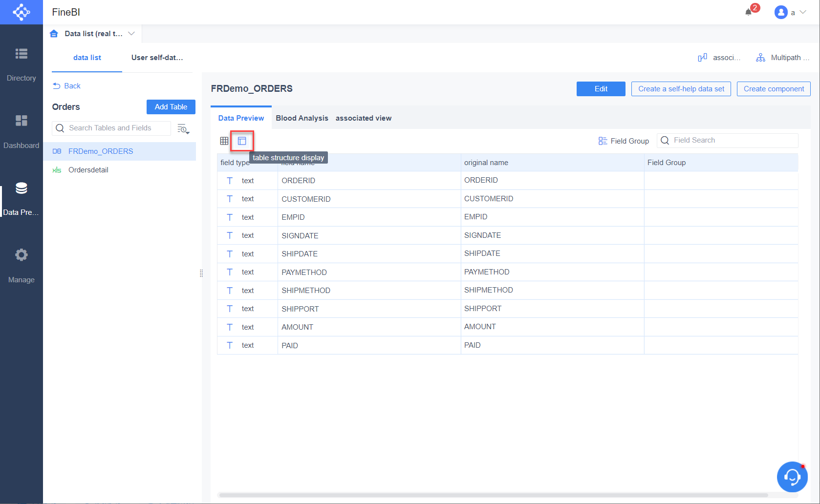Open the Multipath settings
The width and height of the screenshot is (820, 504).
coord(782,58)
